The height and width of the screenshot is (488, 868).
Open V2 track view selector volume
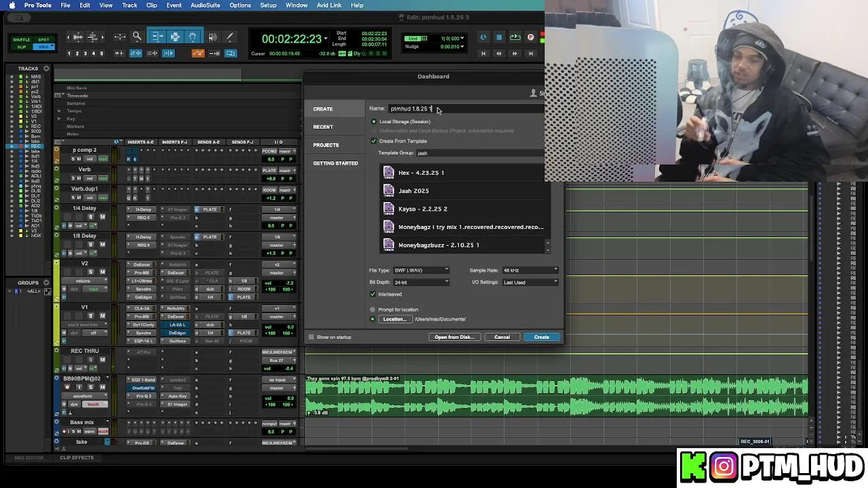pyautogui.click(x=83, y=281)
